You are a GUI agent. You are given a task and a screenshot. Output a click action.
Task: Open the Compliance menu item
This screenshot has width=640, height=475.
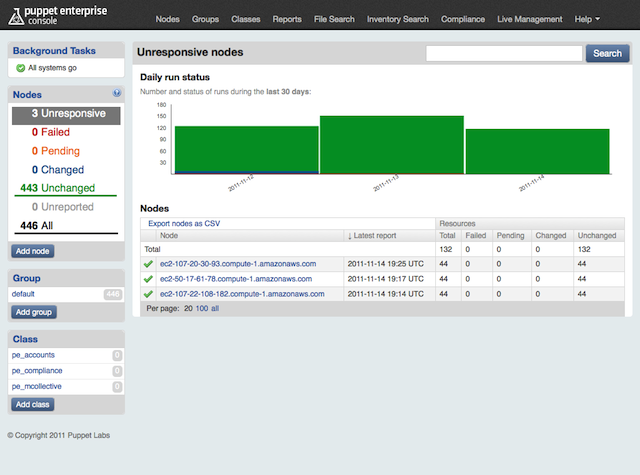(x=464, y=19)
